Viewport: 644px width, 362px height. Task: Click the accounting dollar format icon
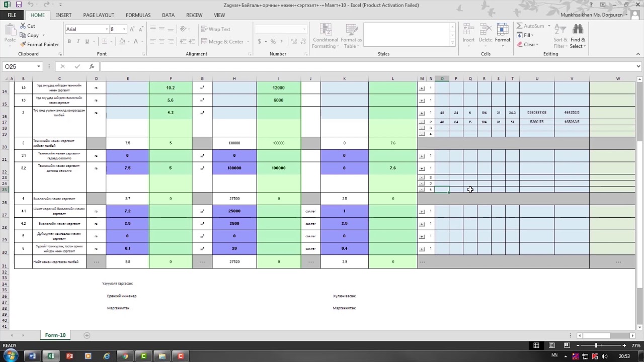click(260, 42)
